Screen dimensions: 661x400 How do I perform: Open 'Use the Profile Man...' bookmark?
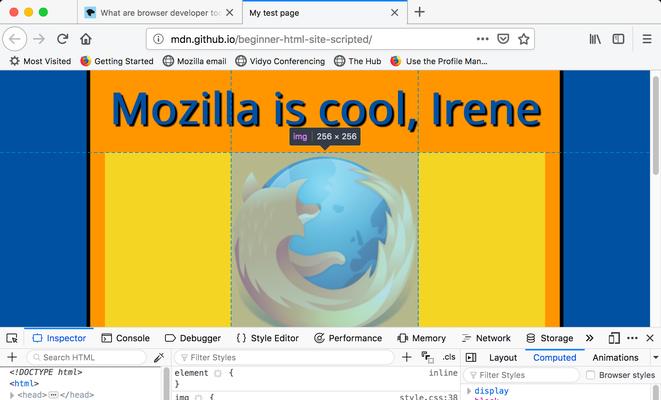click(438, 61)
